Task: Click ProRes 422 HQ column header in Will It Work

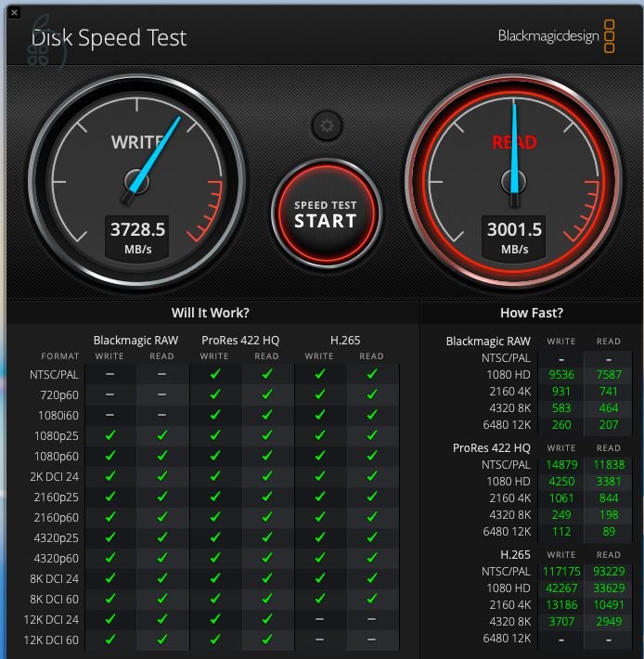Action: [240, 340]
